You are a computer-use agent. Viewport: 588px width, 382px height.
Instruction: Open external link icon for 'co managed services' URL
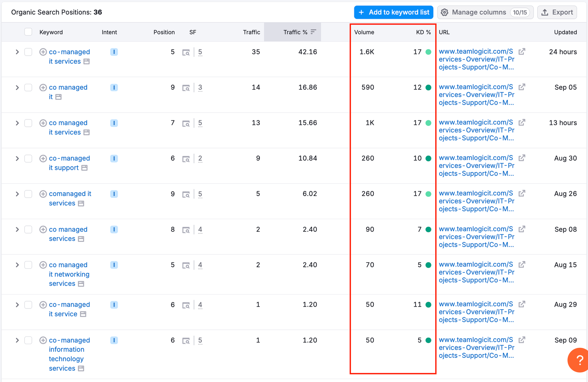pyautogui.click(x=522, y=229)
